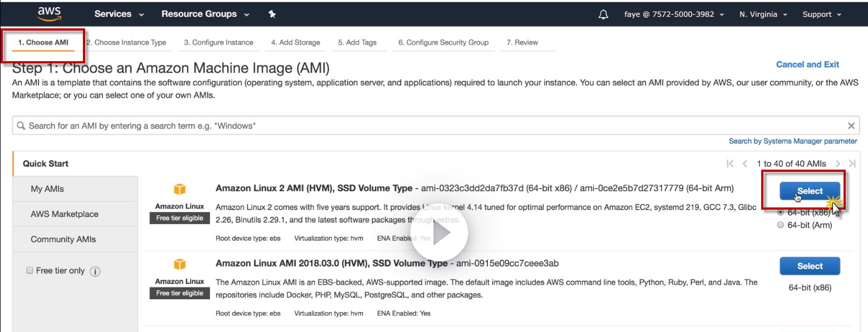
Task: Select Amazon Linux AMI 2018.03.0
Action: point(810,266)
